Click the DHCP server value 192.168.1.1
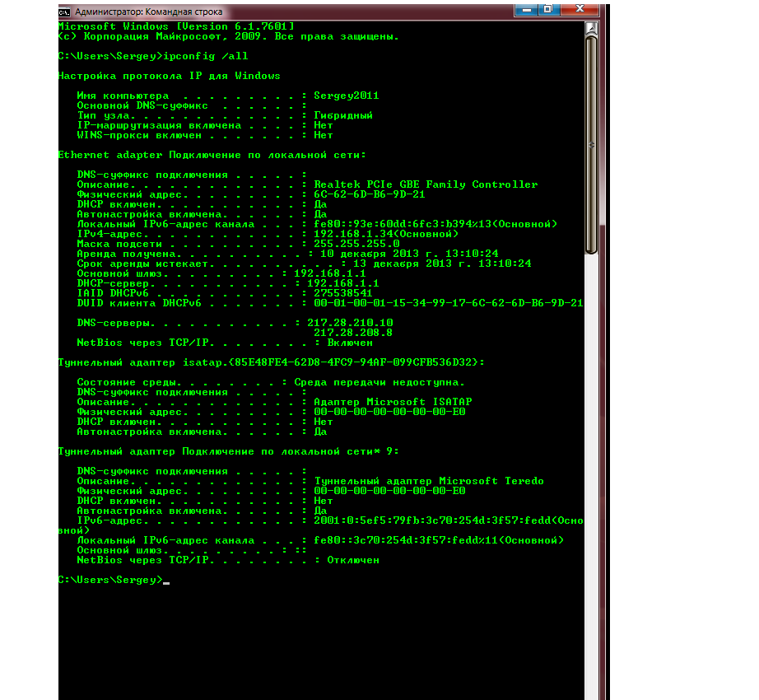This screenshot has height=700, width=759. tap(343, 283)
